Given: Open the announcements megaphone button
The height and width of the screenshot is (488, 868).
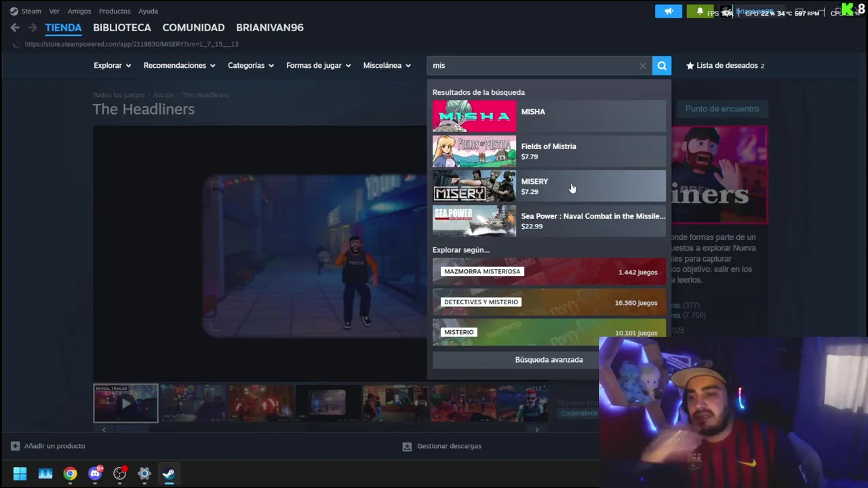Looking at the screenshot, I should point(669,12).
